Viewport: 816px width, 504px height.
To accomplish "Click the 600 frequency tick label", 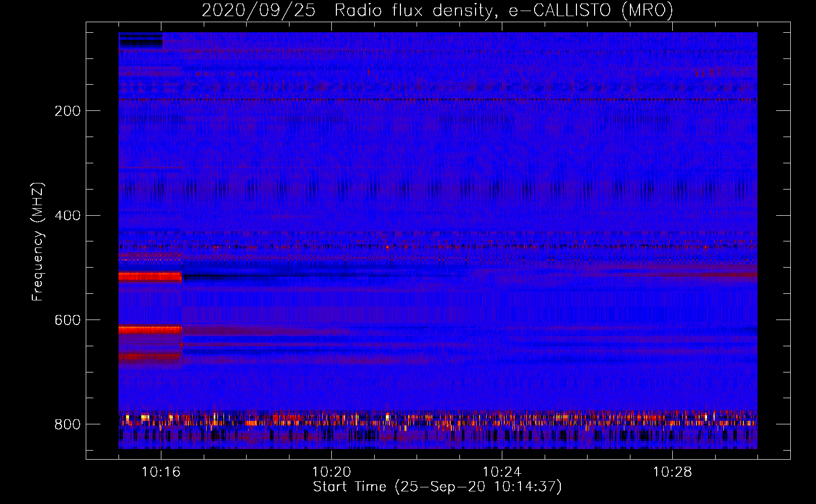I will click(x=68, y=320).
